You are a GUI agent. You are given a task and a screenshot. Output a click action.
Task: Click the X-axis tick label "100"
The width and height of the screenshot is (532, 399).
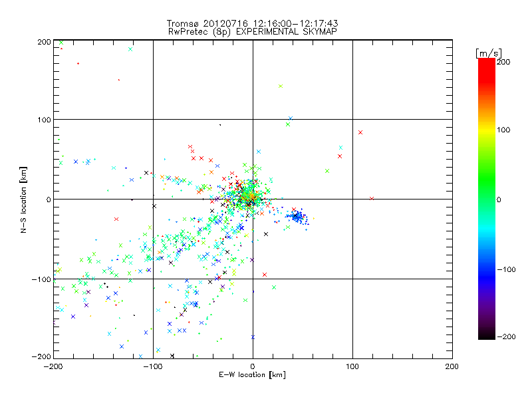click(x=352, y=366)
